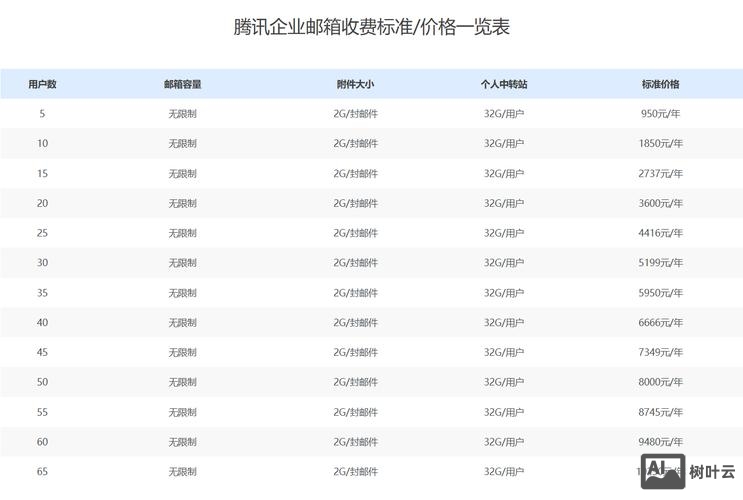Click the price 950元/年

661,114
